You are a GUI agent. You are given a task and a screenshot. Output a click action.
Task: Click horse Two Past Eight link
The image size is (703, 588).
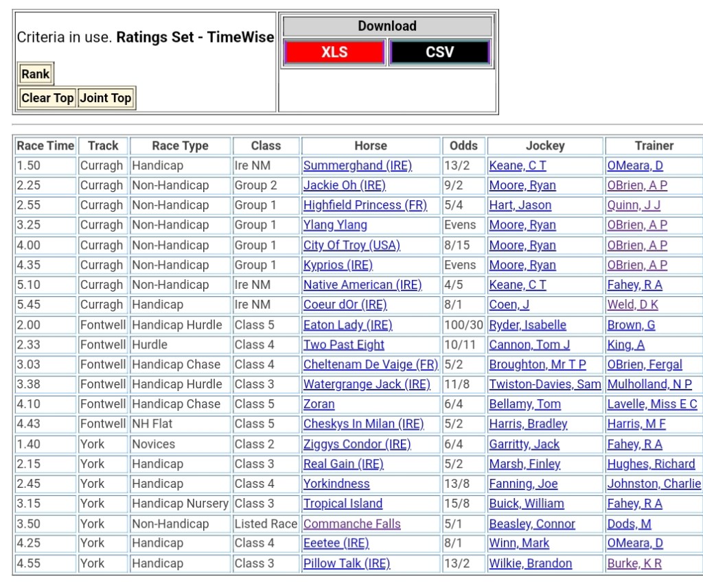coord(343,344)
